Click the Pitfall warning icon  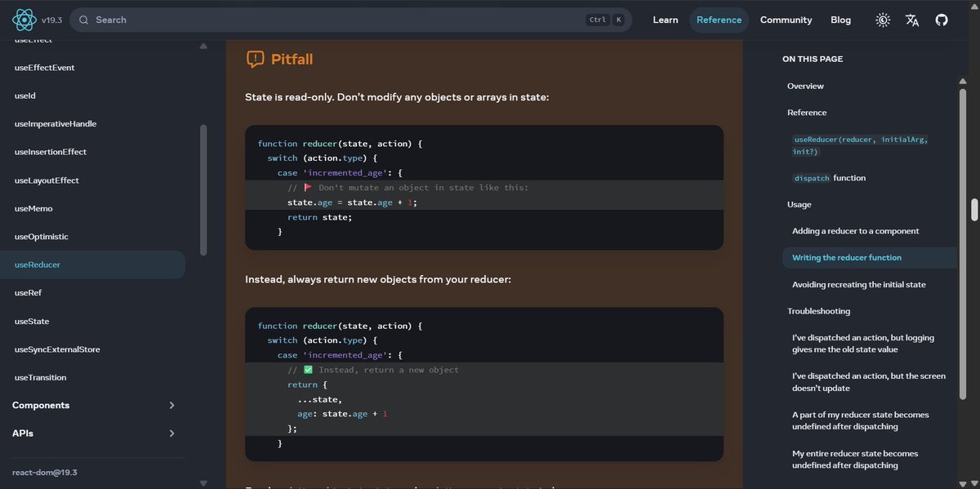[255, 59]
